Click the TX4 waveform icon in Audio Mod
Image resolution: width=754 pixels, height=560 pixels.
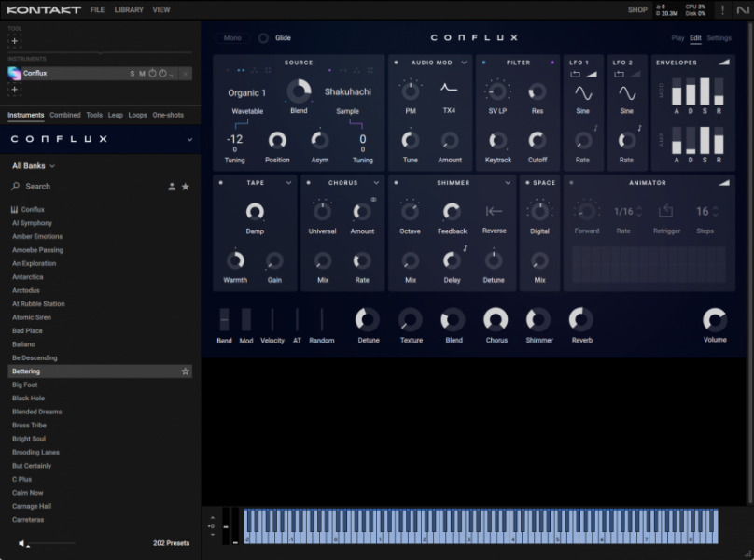[x=449, y=88]
